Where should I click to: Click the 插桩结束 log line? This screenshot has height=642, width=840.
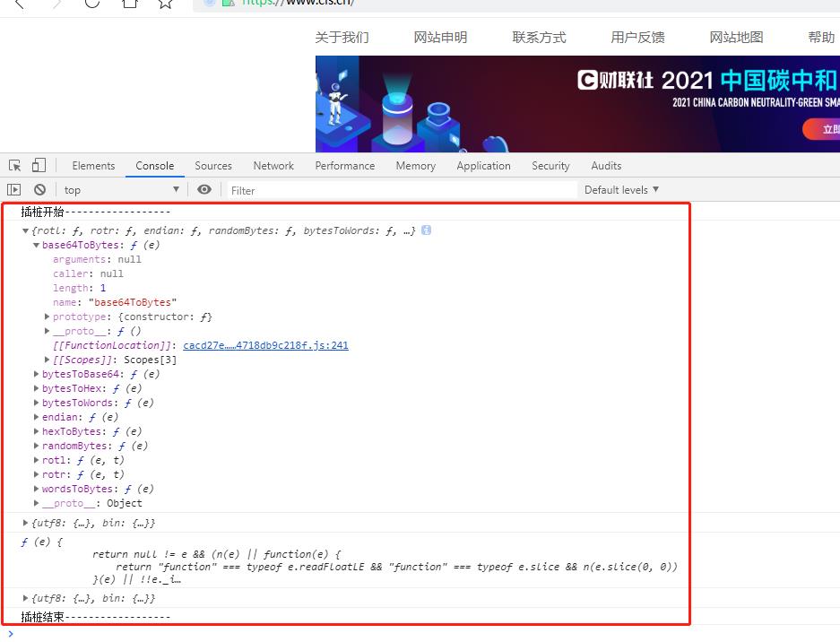pos(95,617)
